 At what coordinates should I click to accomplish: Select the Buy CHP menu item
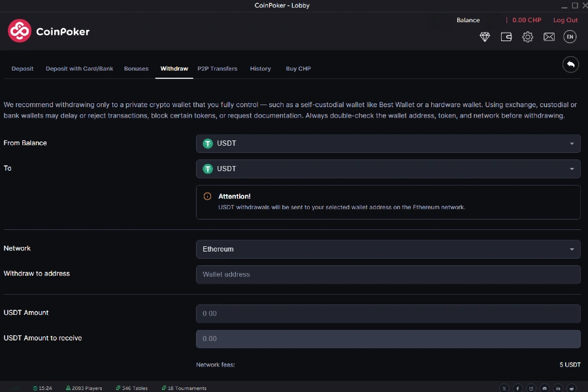point(298,68)
